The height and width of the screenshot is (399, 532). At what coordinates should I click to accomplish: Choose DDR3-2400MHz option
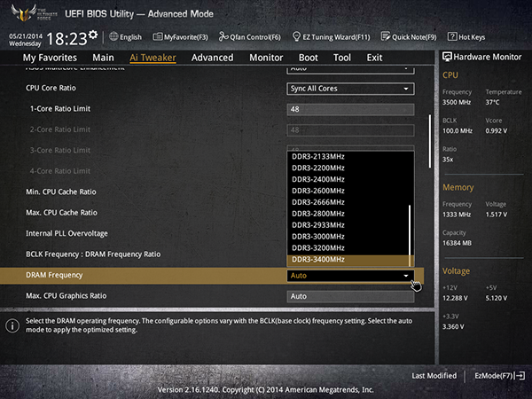348,179
